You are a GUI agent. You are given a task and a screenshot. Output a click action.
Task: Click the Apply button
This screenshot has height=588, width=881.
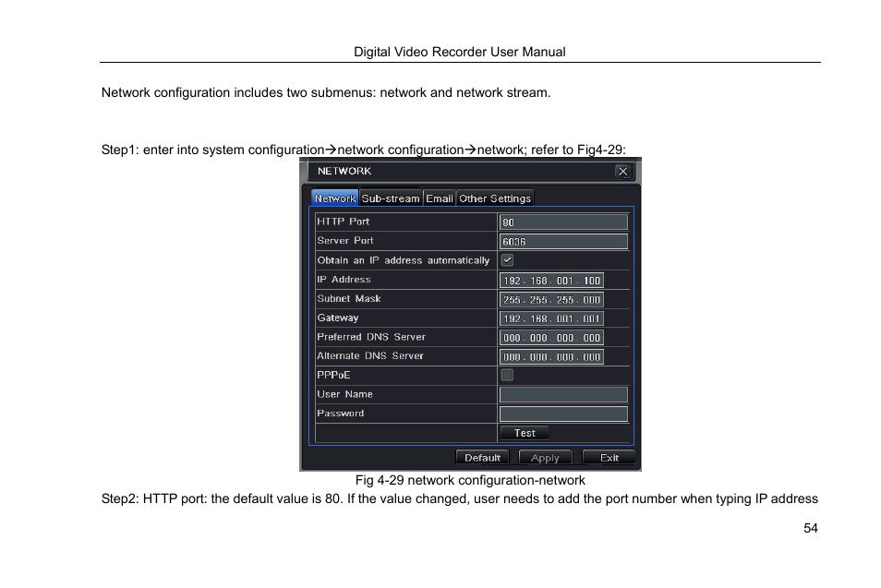tap(545, 458)
